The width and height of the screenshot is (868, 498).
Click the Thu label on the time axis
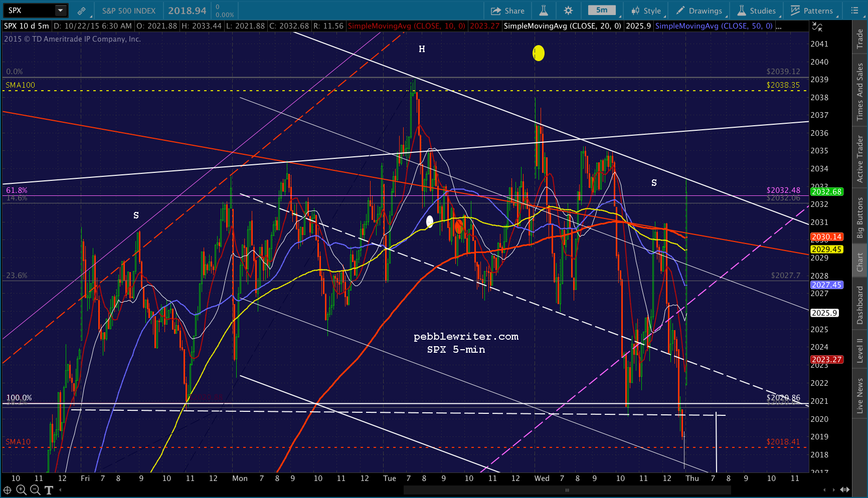click(x=692, y=478)
